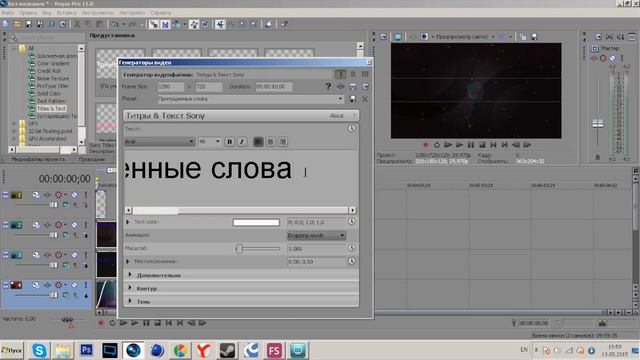Align the title text to the right
The height and width of the screenshot is (360, 640).
click(282, 142)
